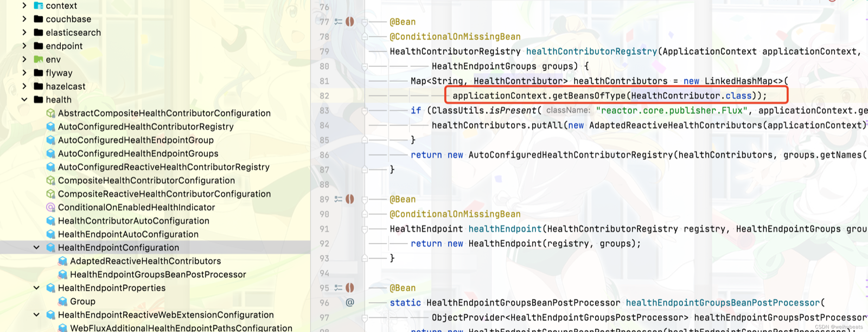Click the @ gutter icon on line 96
Screen dimensions: 868x332
click(350, 303)
